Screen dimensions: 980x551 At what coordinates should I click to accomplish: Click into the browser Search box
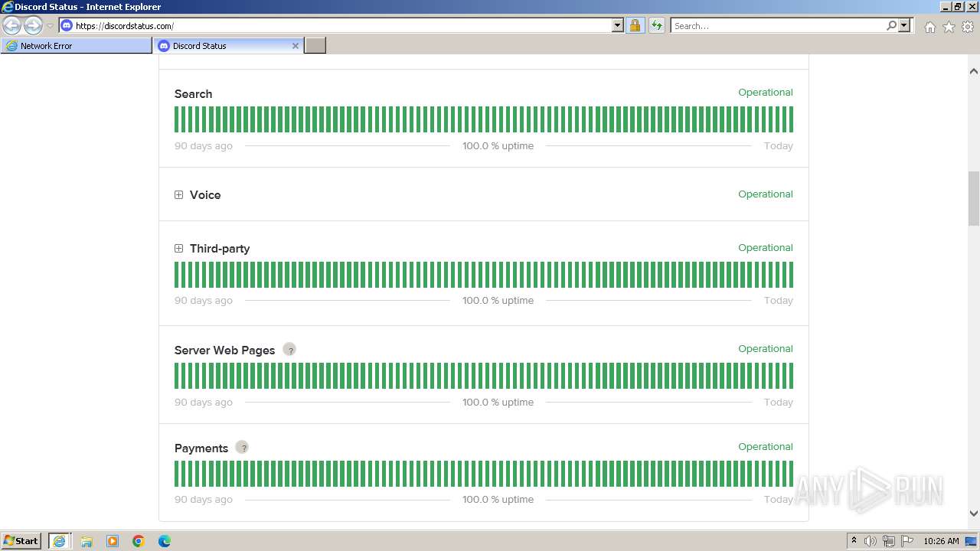[777, 25]
